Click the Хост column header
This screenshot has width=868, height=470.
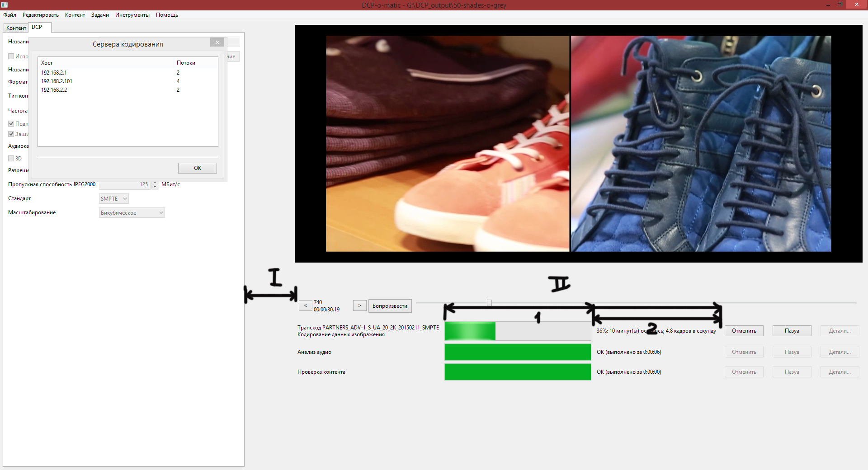[47, 63]
